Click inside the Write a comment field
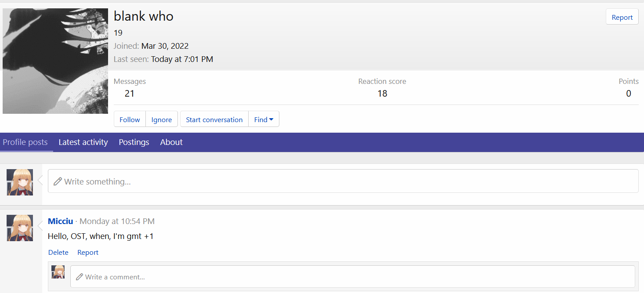 [353, 277]
